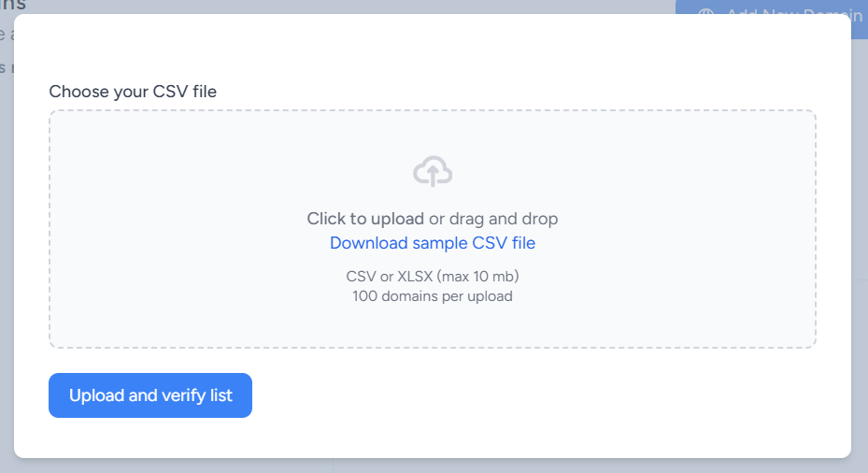Click empty drop zone space below the domains note
This screenshot has width=868, height=473.
point(433,325)
